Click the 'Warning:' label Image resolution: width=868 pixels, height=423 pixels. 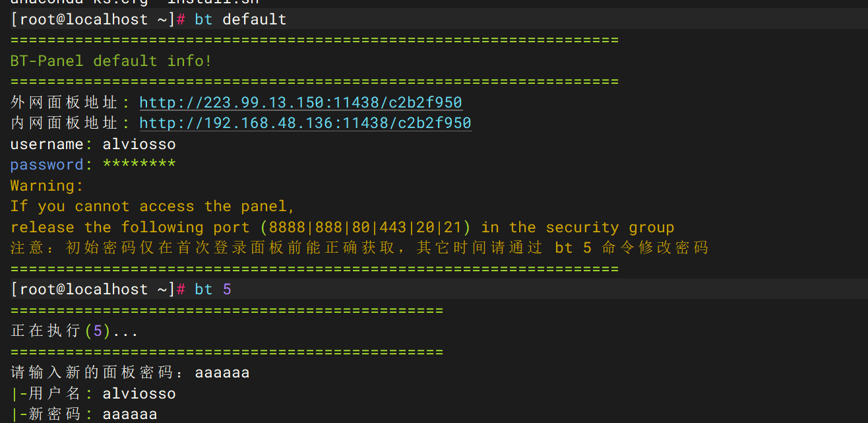(47, 185)
